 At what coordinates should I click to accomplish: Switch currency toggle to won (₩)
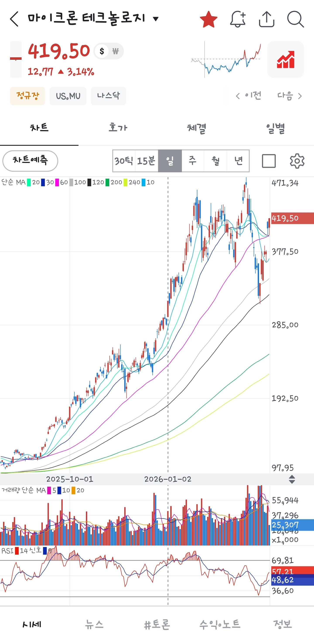pos(115,51)
